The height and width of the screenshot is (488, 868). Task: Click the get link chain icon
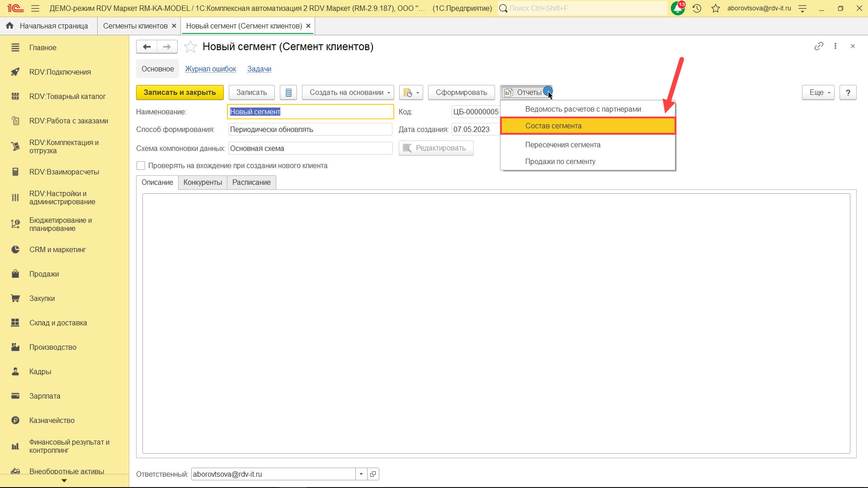(819, 46)
